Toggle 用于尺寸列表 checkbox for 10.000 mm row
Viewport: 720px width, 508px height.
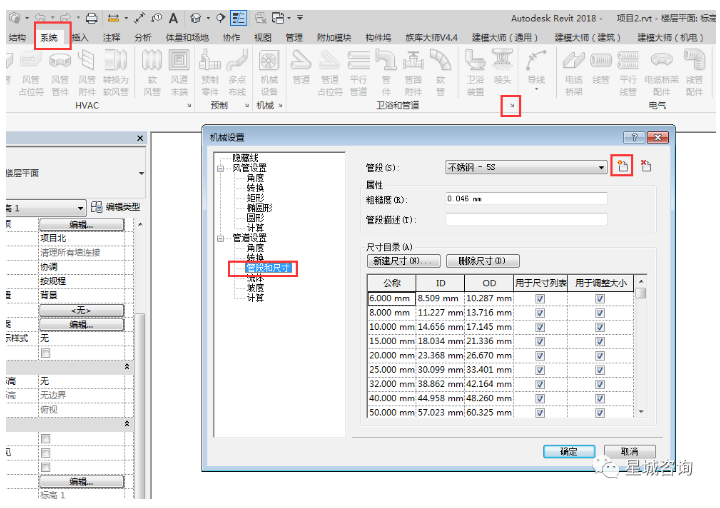[x=540, y=327]
